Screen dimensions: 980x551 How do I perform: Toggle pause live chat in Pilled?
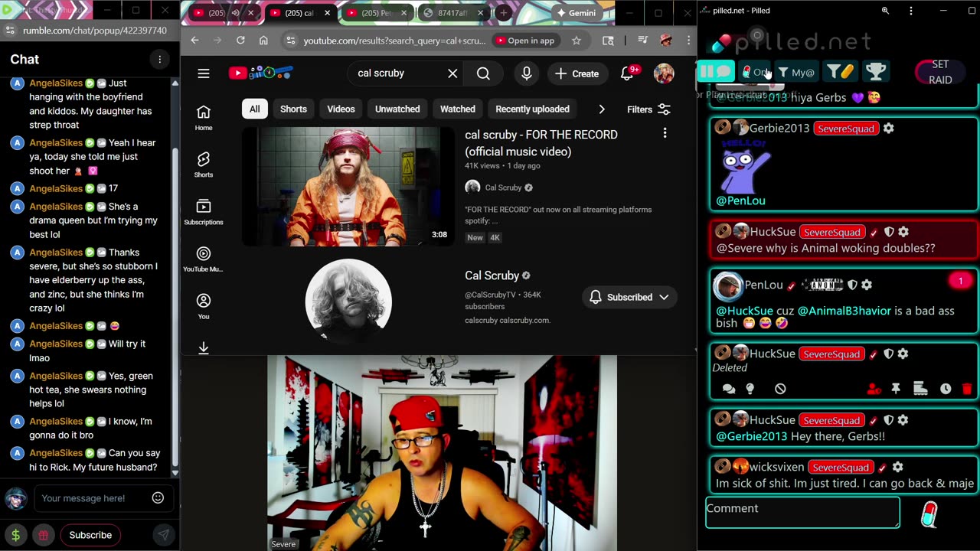[716, 72]
